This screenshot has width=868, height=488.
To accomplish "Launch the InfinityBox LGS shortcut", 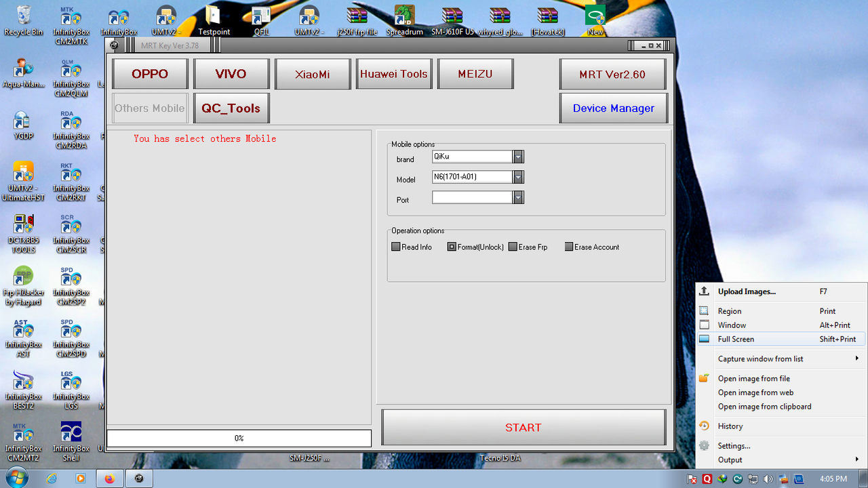I will coord(71,390).
